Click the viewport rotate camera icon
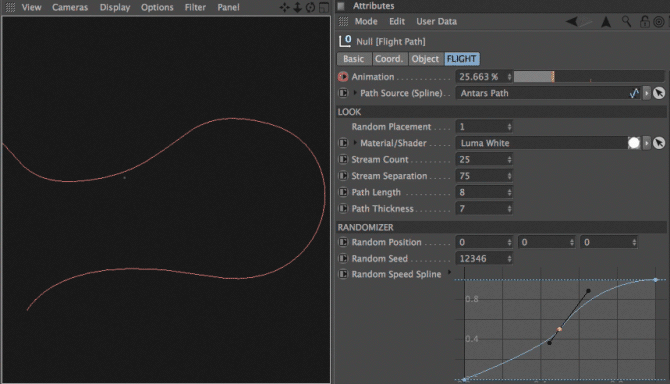This screenshot has height=384, width=670. tap(311, 7)
